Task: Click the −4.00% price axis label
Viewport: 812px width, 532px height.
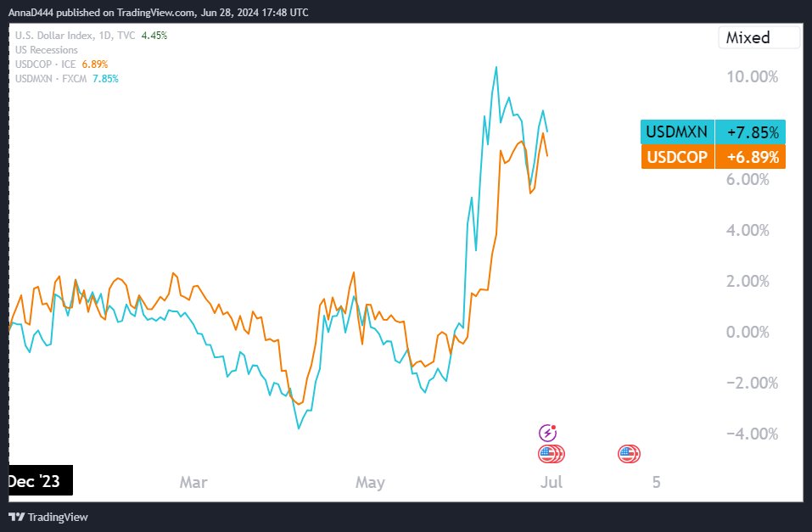Action: tap(752, 434)
